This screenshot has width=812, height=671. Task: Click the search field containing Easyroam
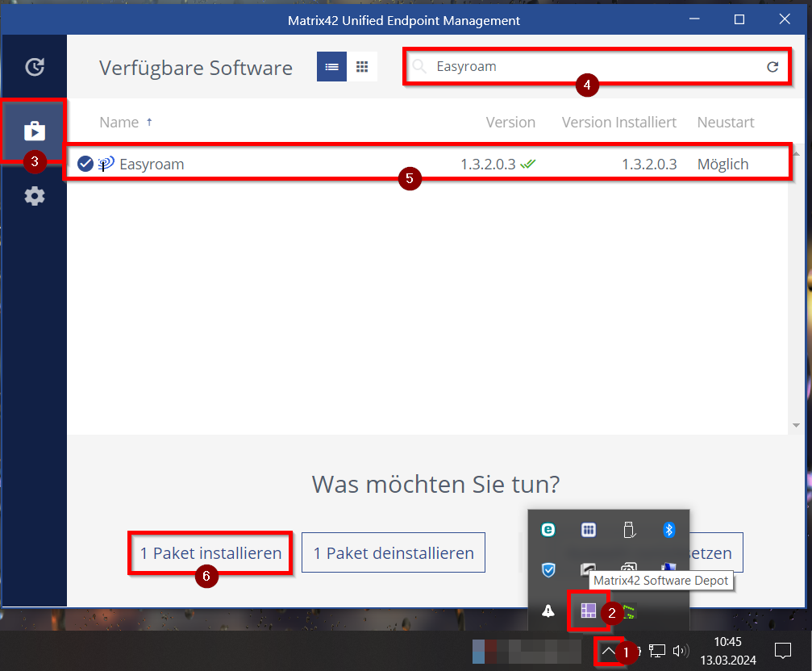pyautogui.click(x=597, y=66)
